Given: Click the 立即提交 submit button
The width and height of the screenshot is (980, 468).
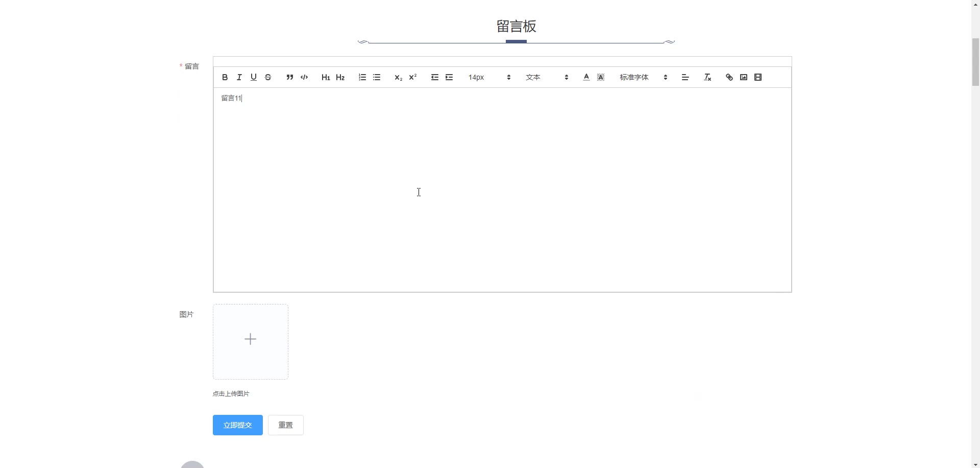Looking at the screenshot, I should point(238,425).
